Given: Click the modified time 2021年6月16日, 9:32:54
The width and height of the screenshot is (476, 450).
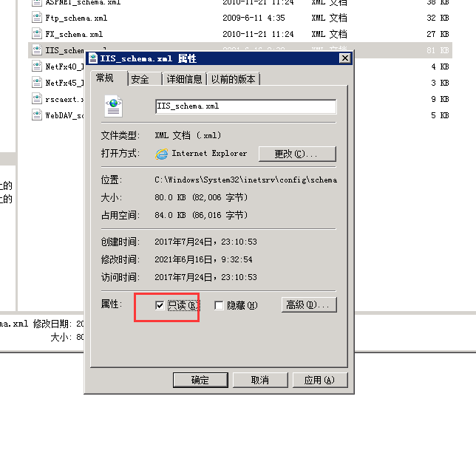Looking at the screenshot, I should pos(203,259).
